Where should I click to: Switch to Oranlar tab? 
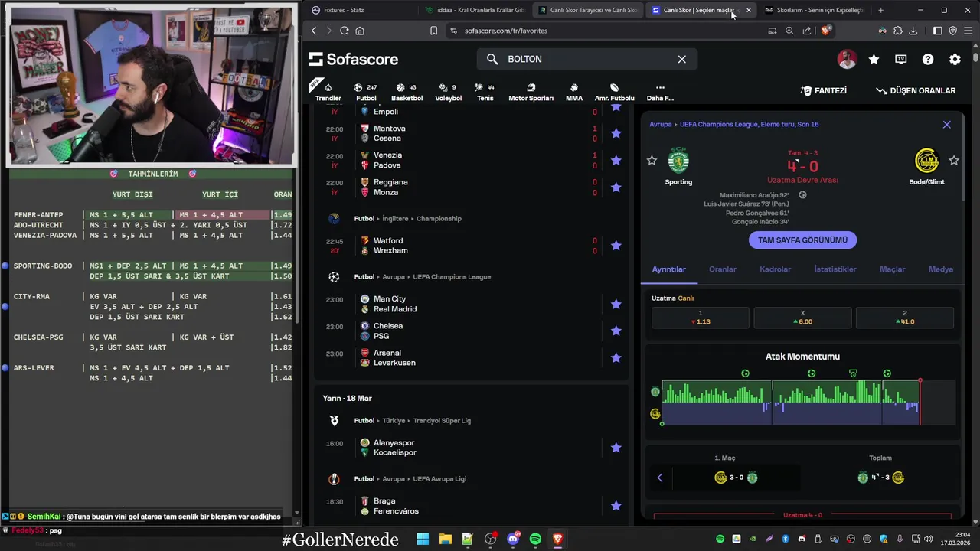pyautogui.click(x=722, y=269)
